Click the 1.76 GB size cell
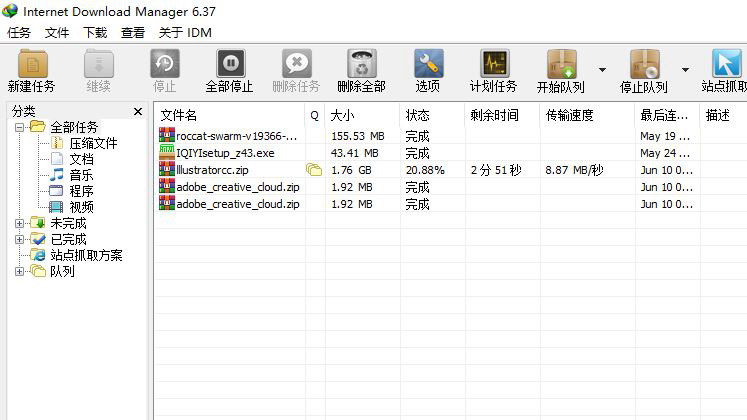747x420 pixels. pos(352,170)
